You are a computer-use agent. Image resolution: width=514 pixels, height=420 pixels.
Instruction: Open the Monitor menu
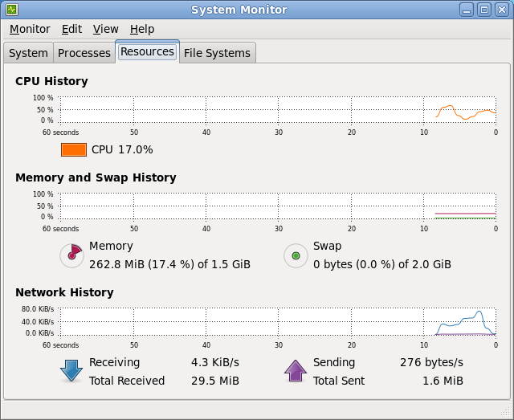pyautogui.click(x=30, y=29)
